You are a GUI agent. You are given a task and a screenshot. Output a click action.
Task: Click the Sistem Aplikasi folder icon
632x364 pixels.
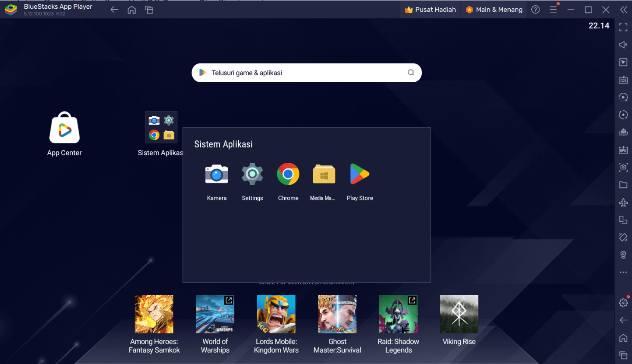[x=161, y=127]
